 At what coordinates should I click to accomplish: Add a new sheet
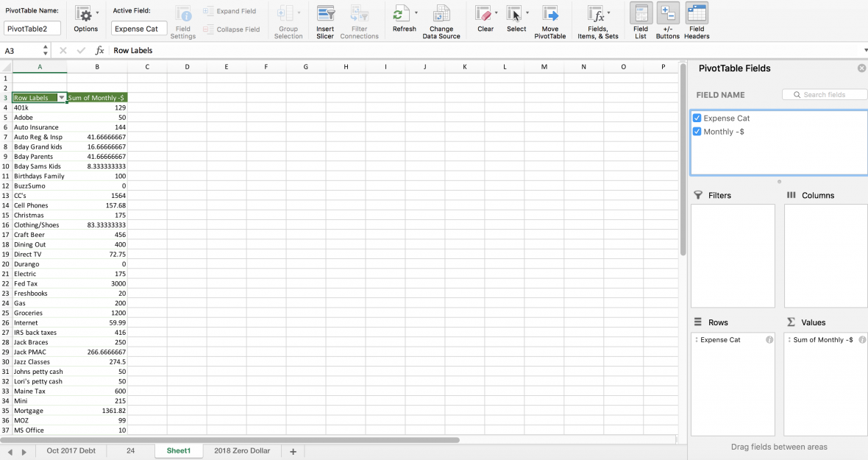[293, 452]
